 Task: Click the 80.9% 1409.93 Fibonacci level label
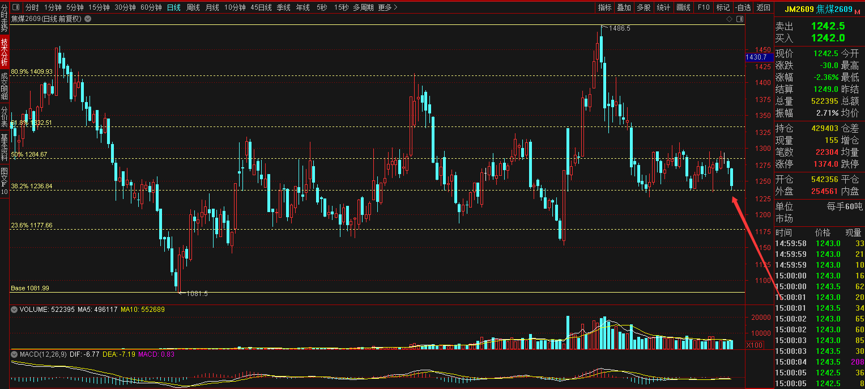point(31,72)
